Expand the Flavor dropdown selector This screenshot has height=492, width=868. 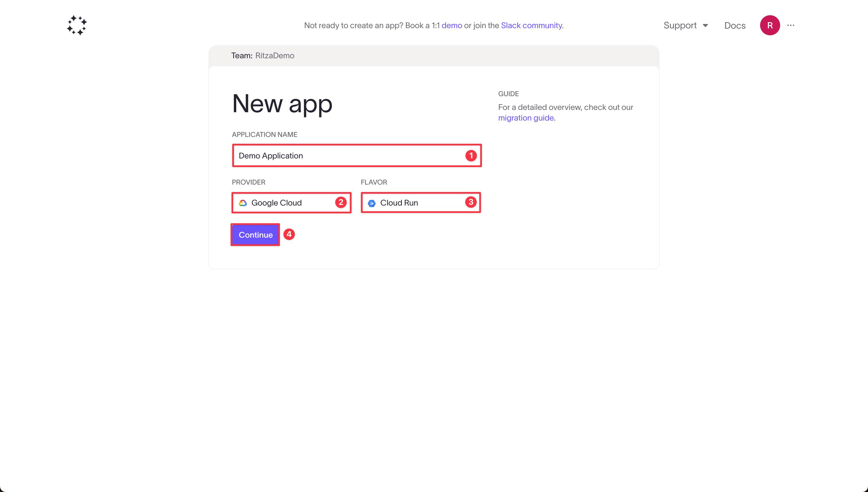421,203
